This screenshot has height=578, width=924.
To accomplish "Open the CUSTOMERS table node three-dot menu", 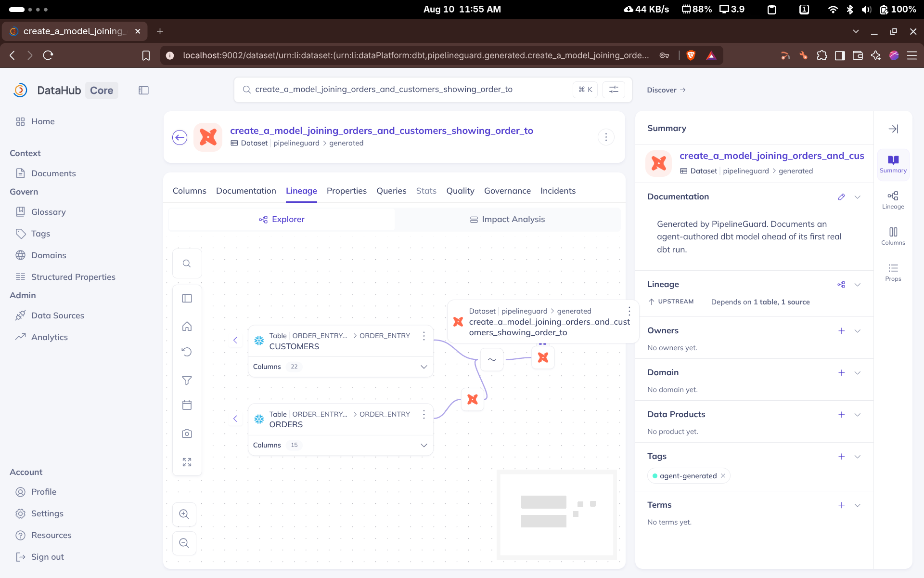I will [423, 336].
